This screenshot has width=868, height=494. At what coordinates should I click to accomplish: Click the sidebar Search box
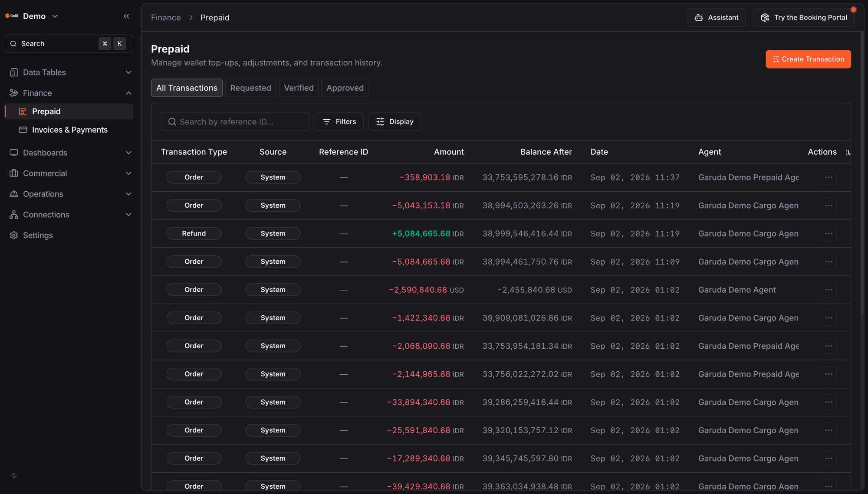[69, 44]
